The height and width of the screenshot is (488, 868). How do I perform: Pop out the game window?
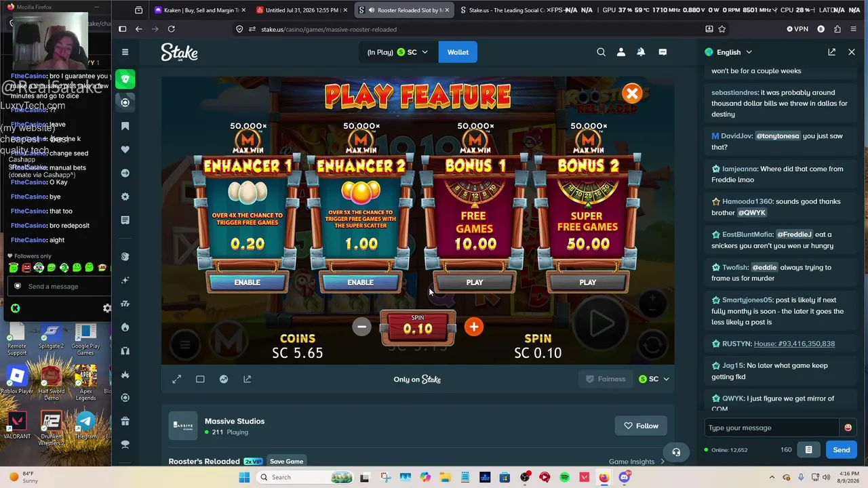click(x=247, y=379)
